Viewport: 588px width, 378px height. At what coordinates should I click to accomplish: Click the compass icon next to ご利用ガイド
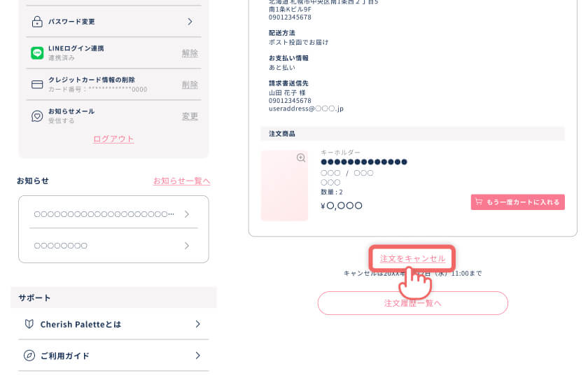coord(29,355)
